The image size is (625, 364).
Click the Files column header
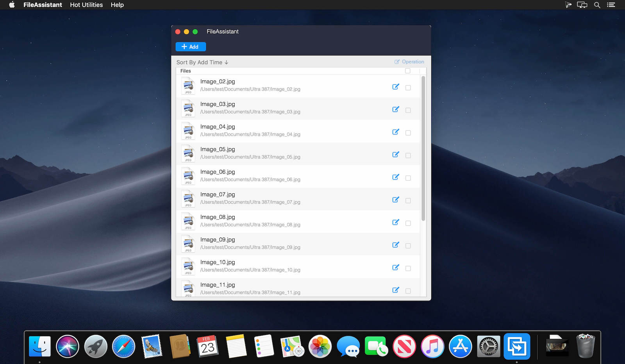186,71
